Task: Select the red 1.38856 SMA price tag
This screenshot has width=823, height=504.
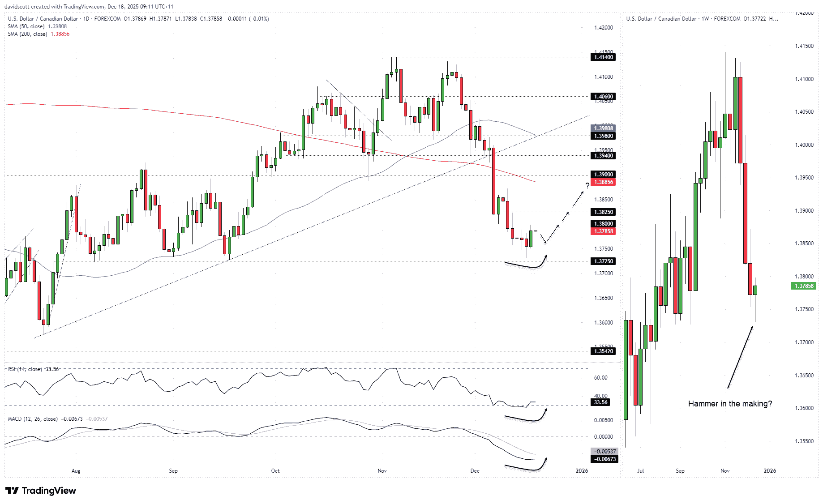Action: pos(603,182)
